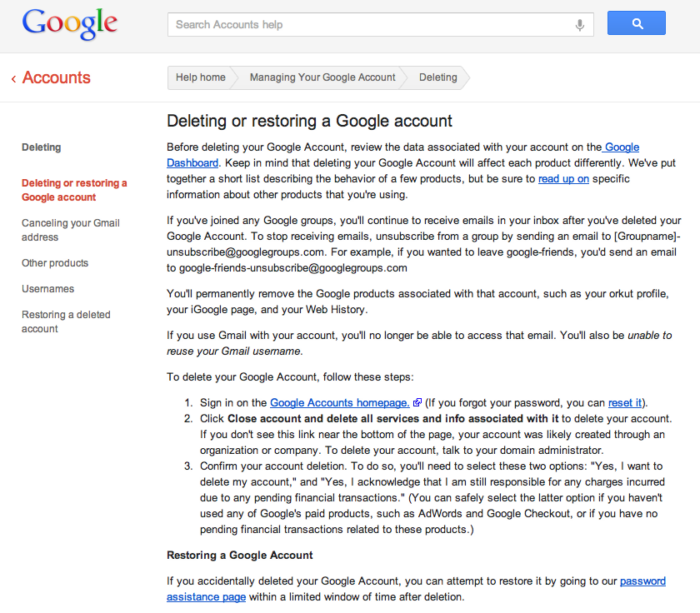Click the google-friends-unsubscribe@googlegroups.com address text
Image resolution: width=700 pixels, height=613 pixels.
click(x=293, y=268)
